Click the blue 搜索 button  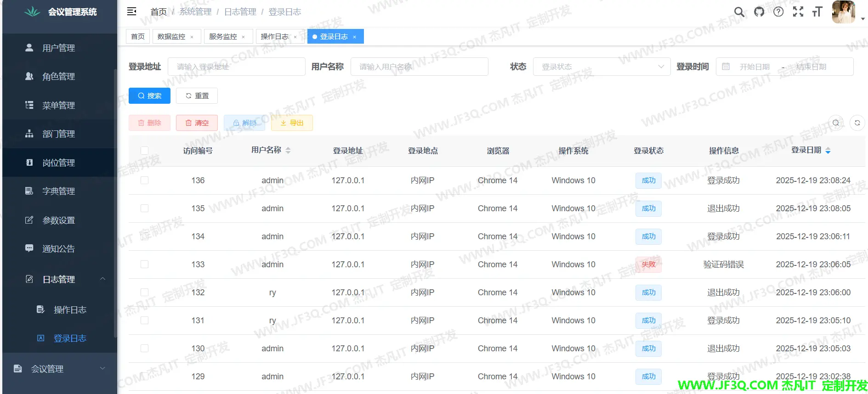tap(149, 96)
